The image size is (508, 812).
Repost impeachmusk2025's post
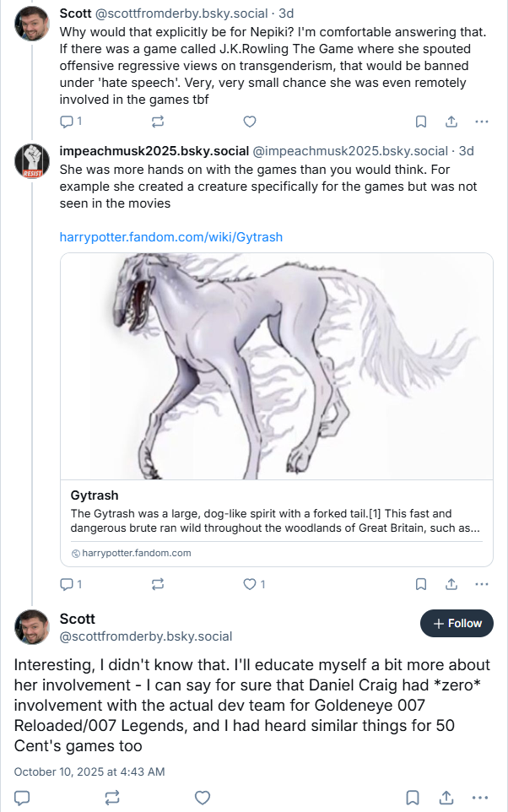click(x=157, y=584)
